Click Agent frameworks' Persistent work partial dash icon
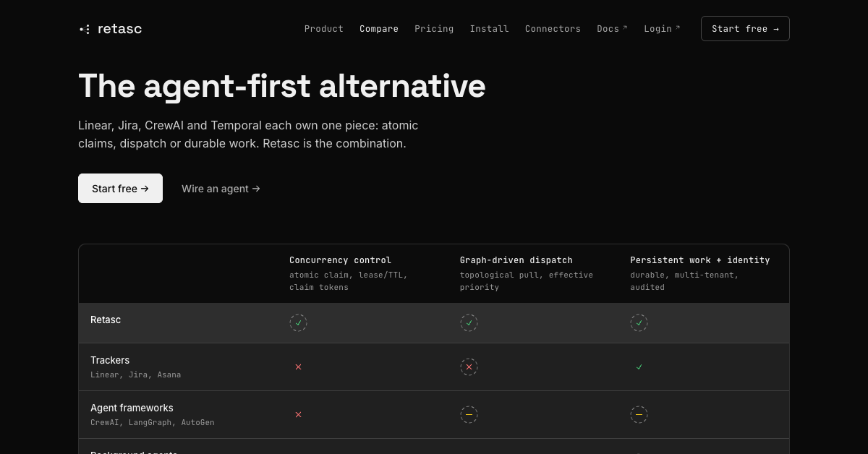The height and width of the screenshot is (454, 868). click(639, 415)
